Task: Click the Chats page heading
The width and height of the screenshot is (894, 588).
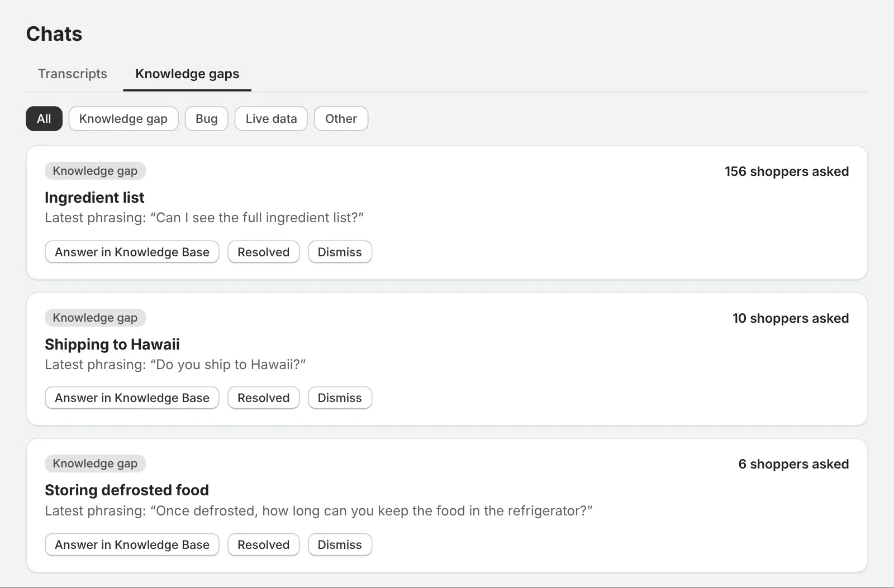Action: (54, 34)
